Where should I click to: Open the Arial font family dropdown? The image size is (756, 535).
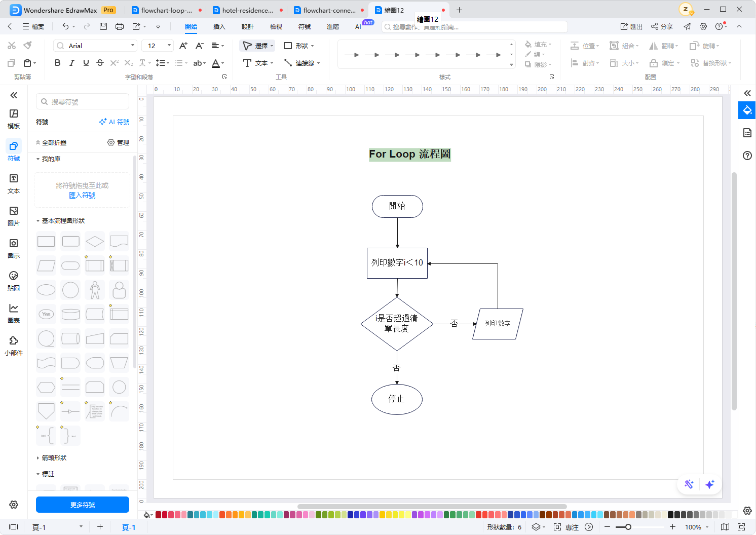point(95,46)
